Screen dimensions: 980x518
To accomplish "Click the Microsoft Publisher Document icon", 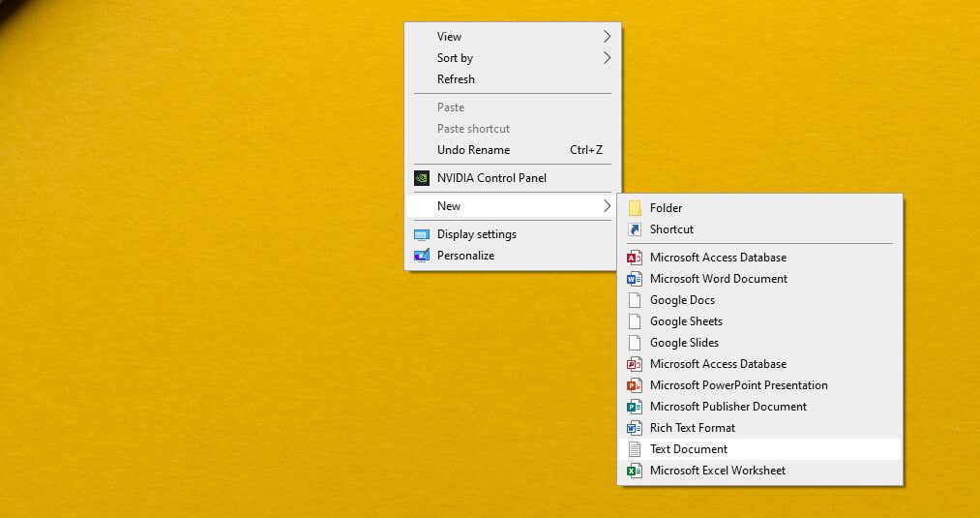I will coord(635,407).
